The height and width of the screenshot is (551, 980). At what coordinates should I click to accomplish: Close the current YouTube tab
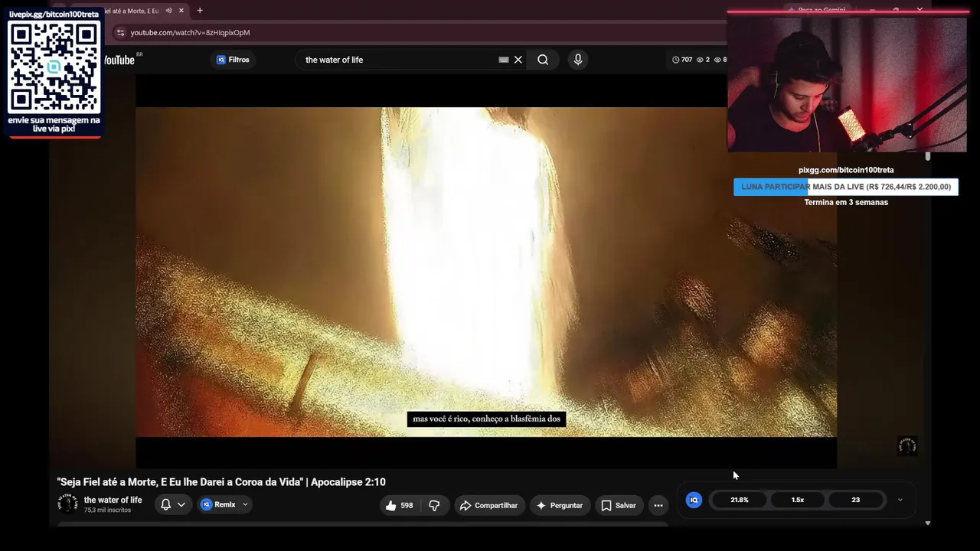181,11
